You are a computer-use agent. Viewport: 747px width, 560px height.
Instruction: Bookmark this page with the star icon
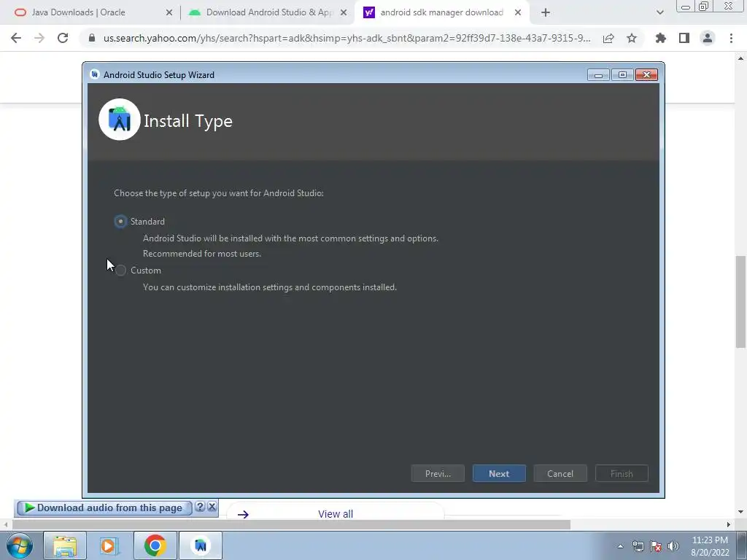click(x=632, y=38)
